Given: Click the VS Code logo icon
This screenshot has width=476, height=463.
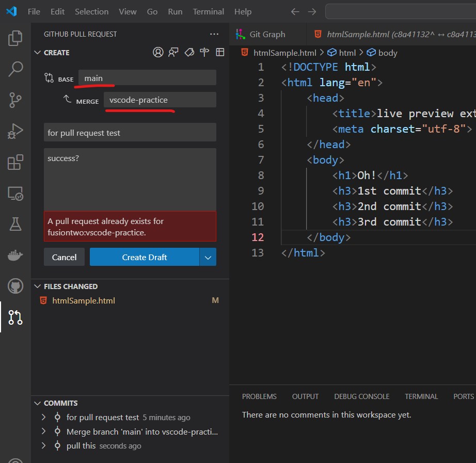Looking at the screenshot, I should coord(11,11).
